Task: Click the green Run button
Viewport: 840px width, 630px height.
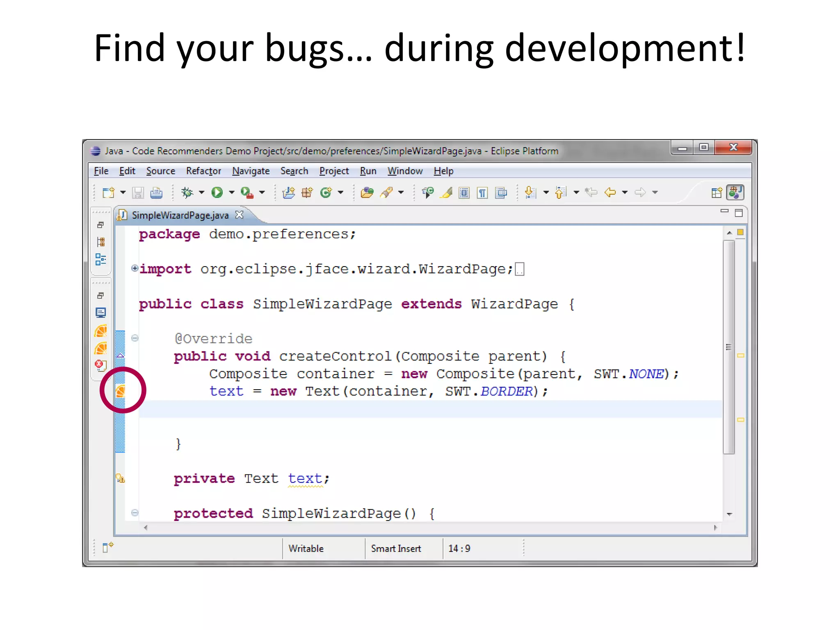Action: 217,192
